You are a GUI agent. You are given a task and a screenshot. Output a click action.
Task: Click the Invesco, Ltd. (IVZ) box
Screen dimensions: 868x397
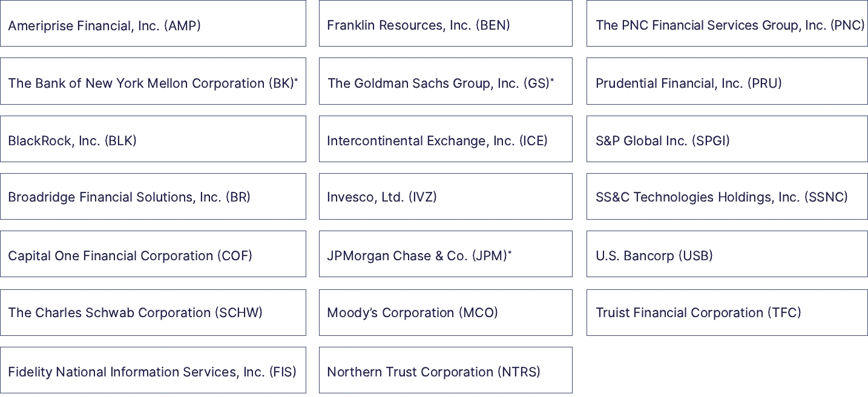[x=445, y=197]
